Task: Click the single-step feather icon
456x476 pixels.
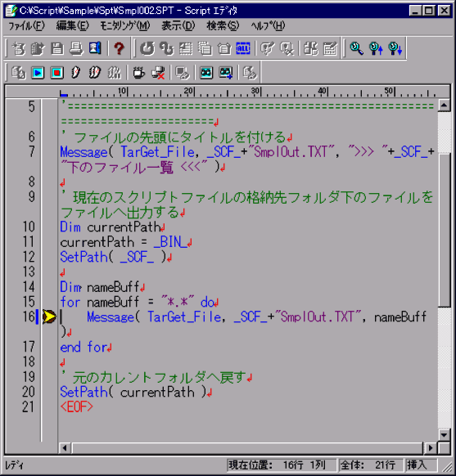Action: (75, 73)
